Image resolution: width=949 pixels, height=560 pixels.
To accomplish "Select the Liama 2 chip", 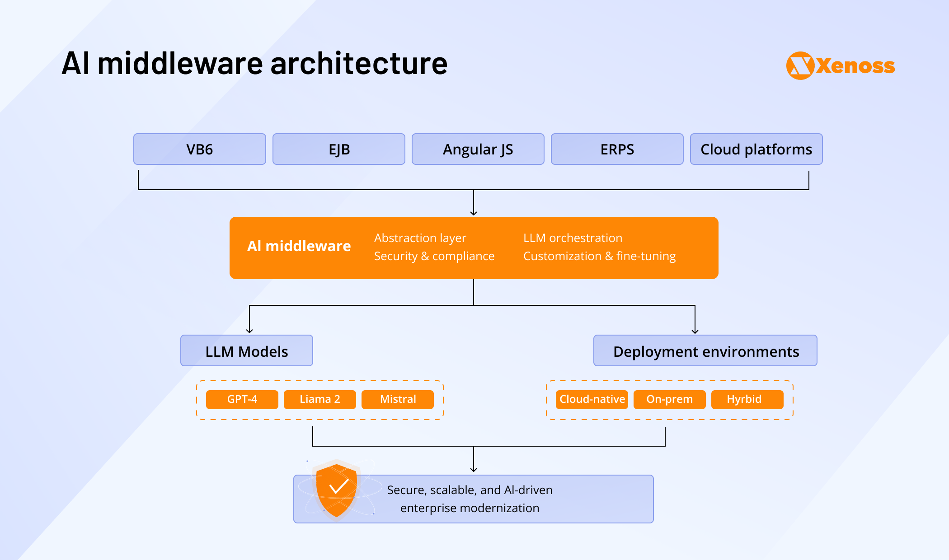I will (x=320, y=400).
